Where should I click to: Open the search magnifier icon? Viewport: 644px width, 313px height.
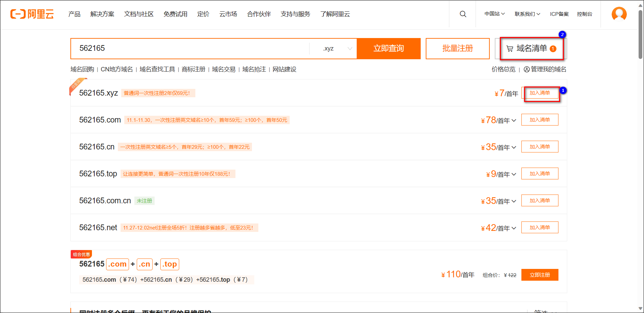(463, 14)
